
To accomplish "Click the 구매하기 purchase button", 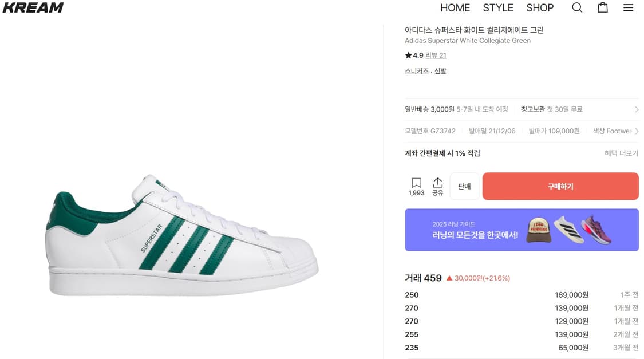I will tap(560, 186).
